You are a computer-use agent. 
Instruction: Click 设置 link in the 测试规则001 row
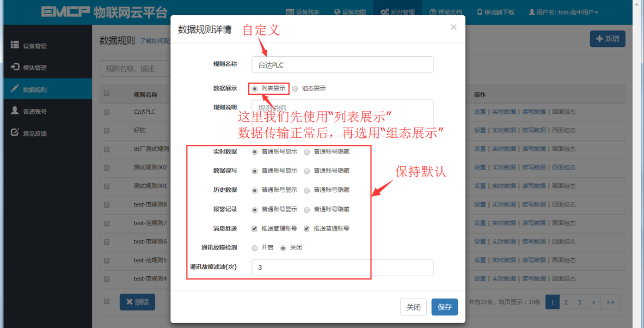(480, 186)
